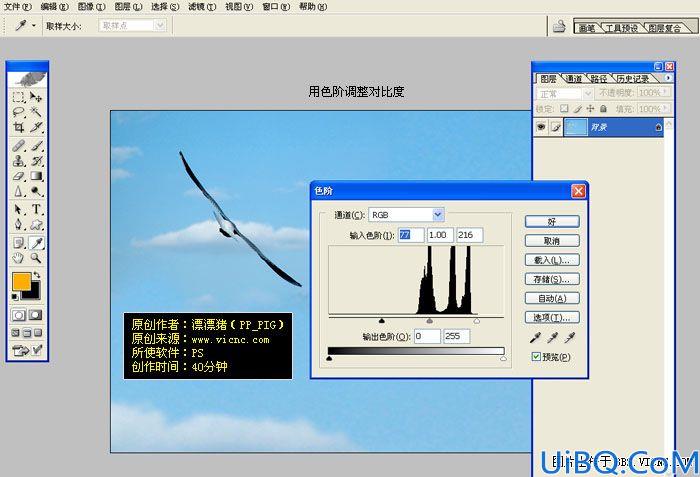The image size is (700, 477).
Task: Select the Blur tool
Action: pyautogui.click(x=18, y=192)
